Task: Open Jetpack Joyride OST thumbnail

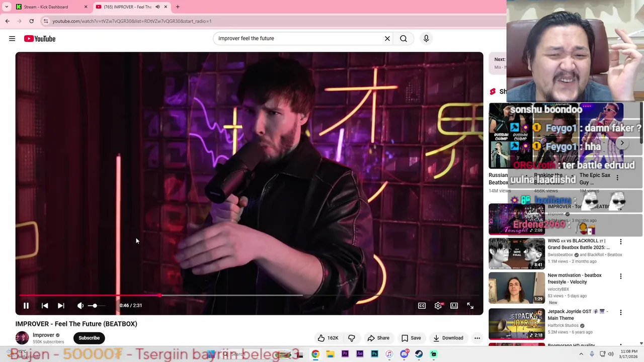Action: (517, 323)
